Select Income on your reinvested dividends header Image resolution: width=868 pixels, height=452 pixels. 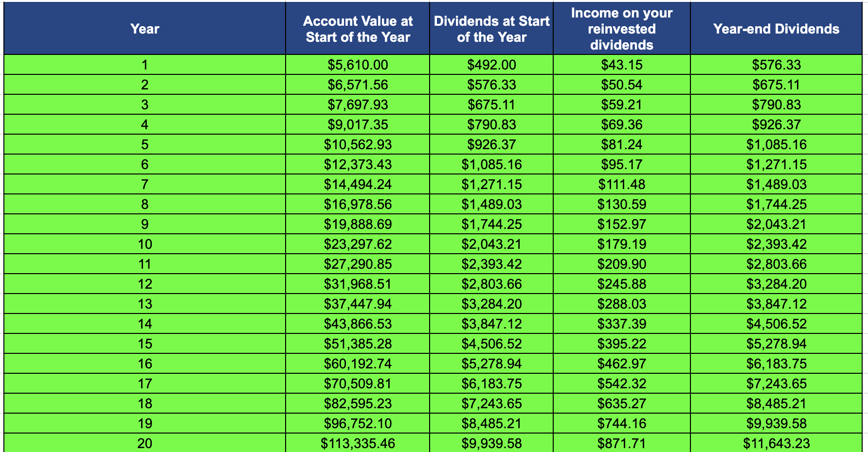[x=621, y=29]
